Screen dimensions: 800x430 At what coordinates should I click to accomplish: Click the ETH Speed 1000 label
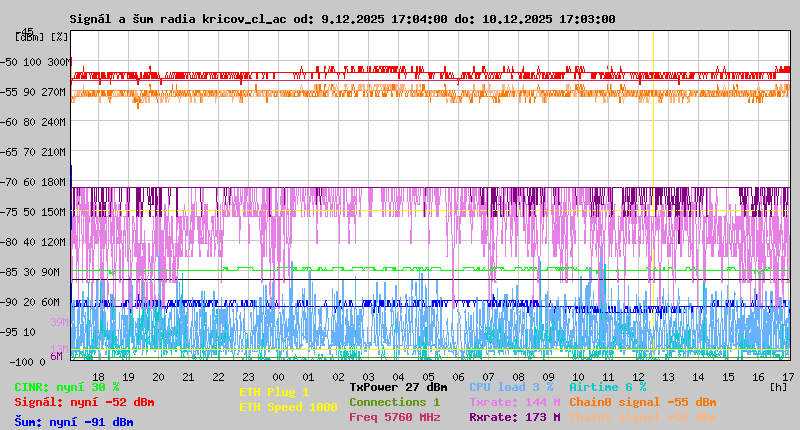point(288,407)
